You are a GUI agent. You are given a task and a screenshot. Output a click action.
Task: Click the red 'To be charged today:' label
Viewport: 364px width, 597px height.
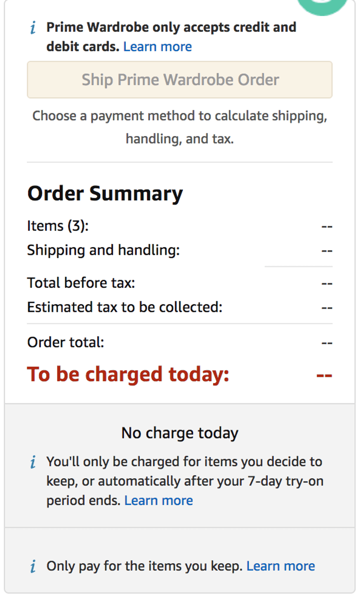(128, 374)
